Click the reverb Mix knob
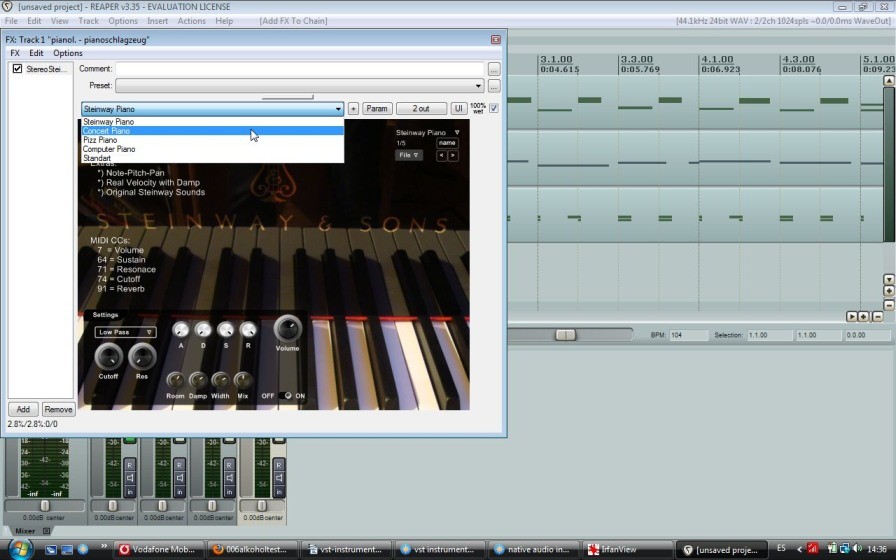Screen dimensions: 896x560 242,380
